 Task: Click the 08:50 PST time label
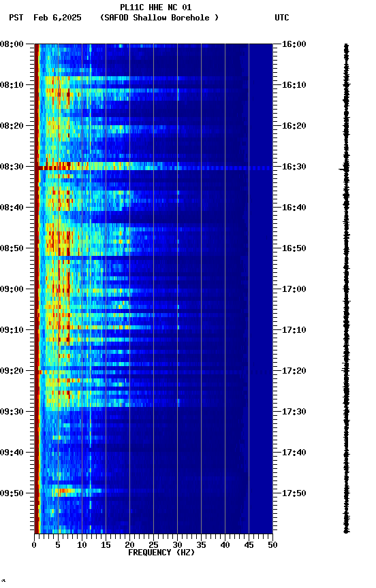[12, 248]
